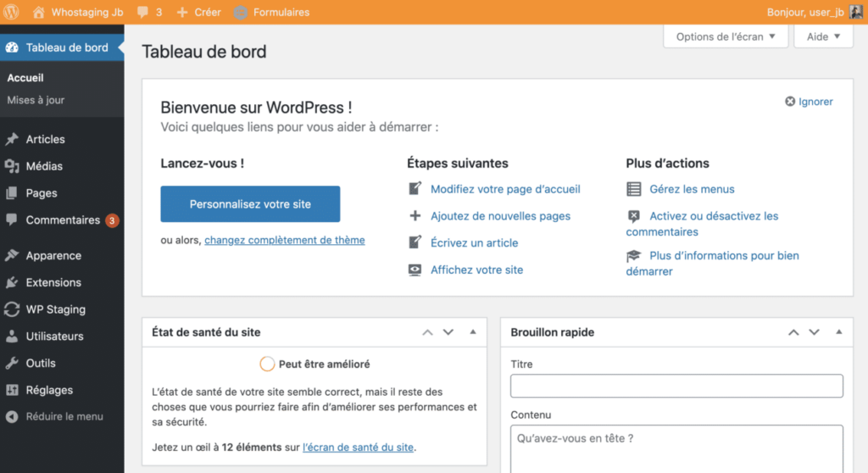Screen dimensions: 868x473
Task: Open the Commentaires menu
Action: pos(62,220)
